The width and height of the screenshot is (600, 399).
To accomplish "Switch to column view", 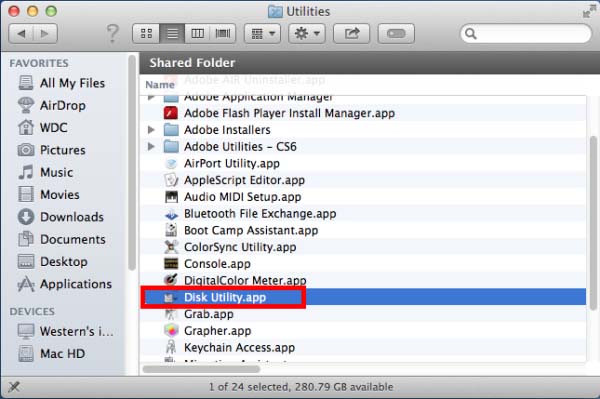I will click(x=197, y=34).
